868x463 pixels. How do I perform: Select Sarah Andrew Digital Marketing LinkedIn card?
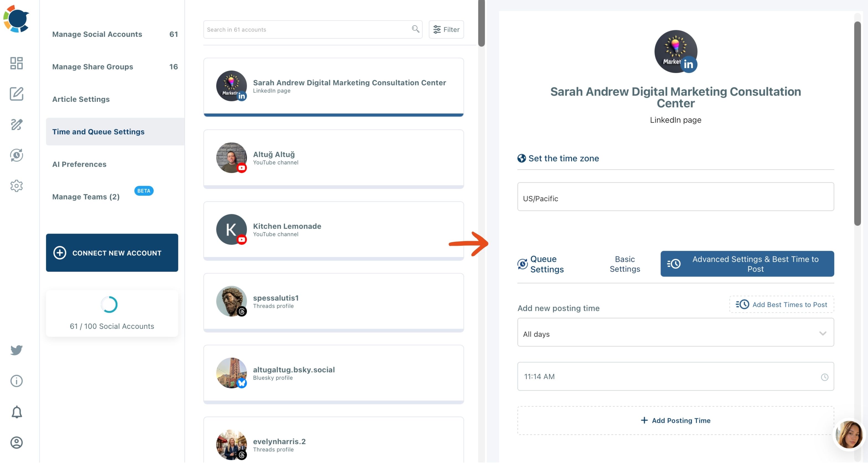click(333, 87)
